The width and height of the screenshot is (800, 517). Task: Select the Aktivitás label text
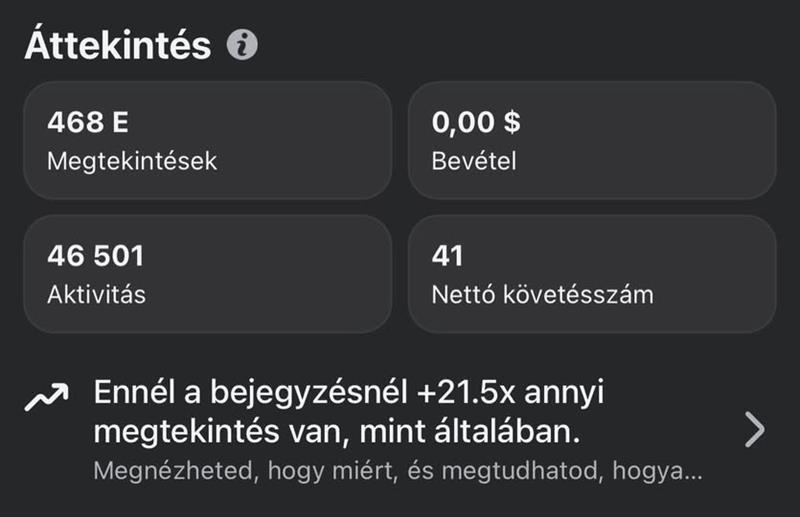96,295
